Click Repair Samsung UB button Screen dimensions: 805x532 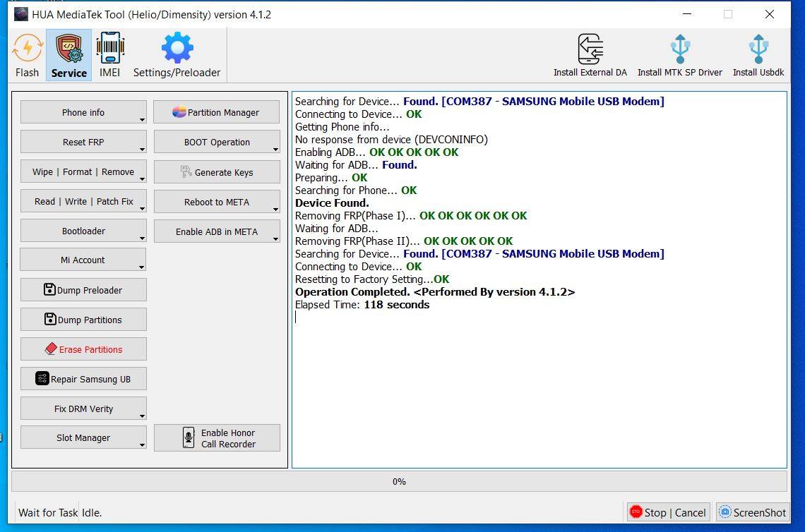coord(83,379)
